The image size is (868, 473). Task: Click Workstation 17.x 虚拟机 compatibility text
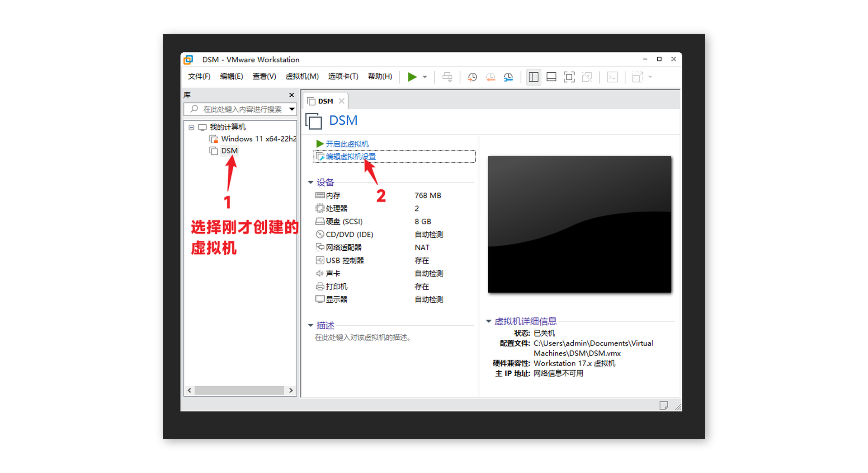point(574,363)
